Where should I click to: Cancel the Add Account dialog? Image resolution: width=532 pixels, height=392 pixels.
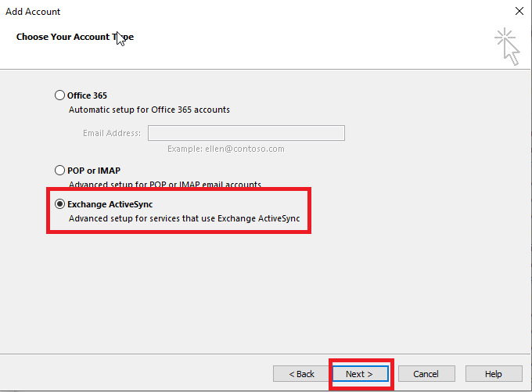coord(426,374)
